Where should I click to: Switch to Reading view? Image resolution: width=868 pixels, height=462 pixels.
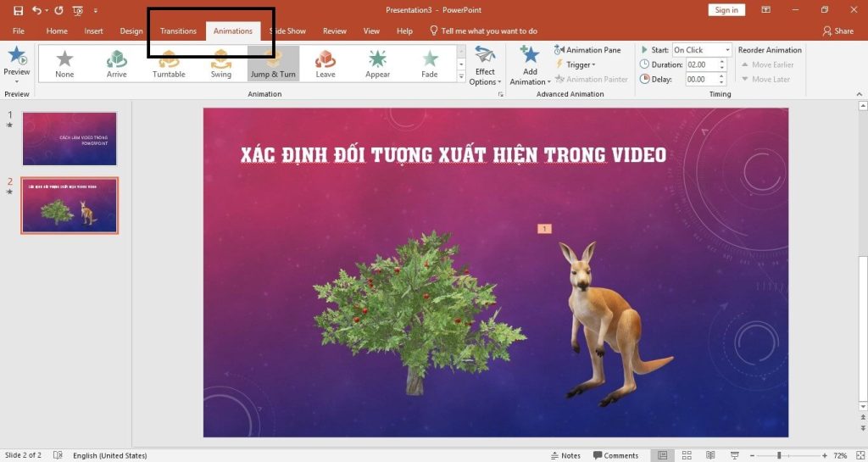(x=711, y=455)
